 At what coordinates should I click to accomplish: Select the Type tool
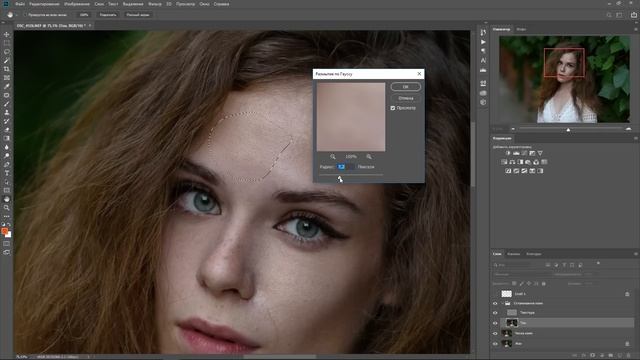coord(7,173)
